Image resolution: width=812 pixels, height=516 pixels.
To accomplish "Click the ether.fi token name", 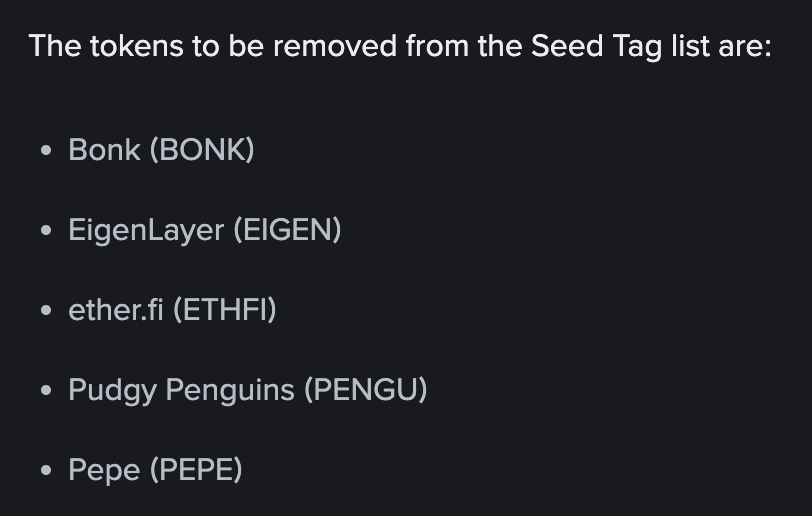I will 116,310.
